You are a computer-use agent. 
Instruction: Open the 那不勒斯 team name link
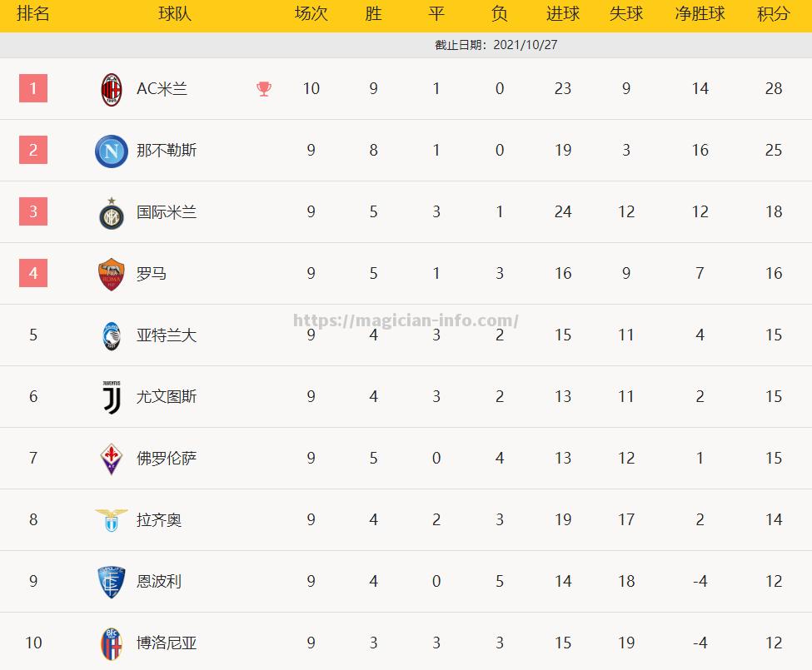click(x=167, y=150)
